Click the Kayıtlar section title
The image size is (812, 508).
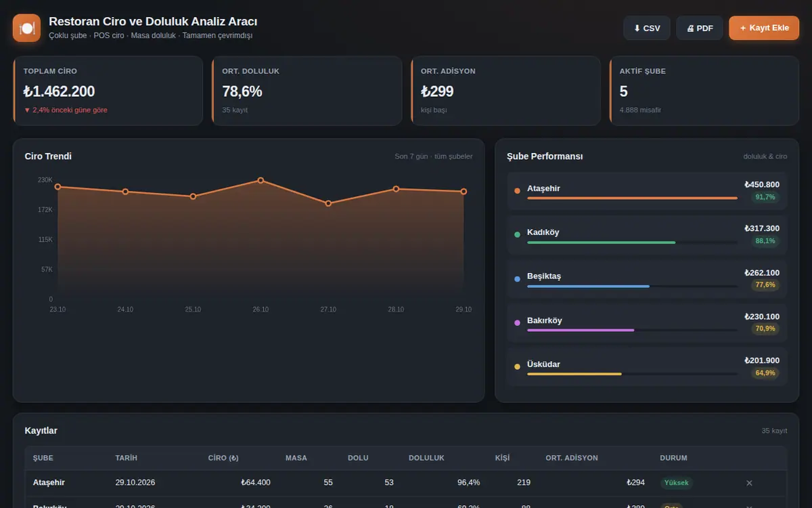click(x=41, y=431)
